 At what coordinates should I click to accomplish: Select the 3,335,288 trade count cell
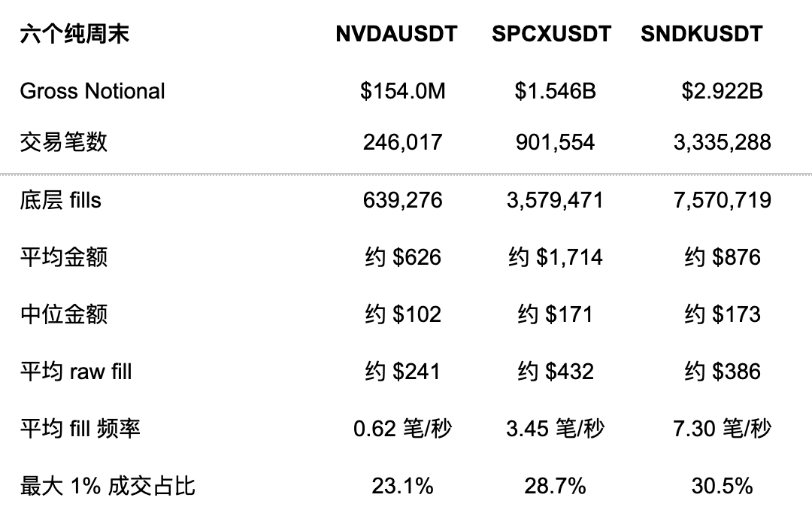[722, 142]
